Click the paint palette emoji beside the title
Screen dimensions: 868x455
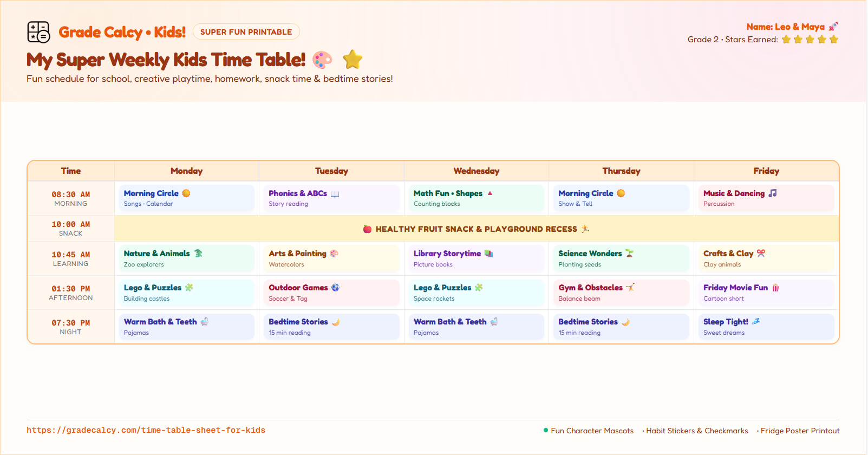323,60
